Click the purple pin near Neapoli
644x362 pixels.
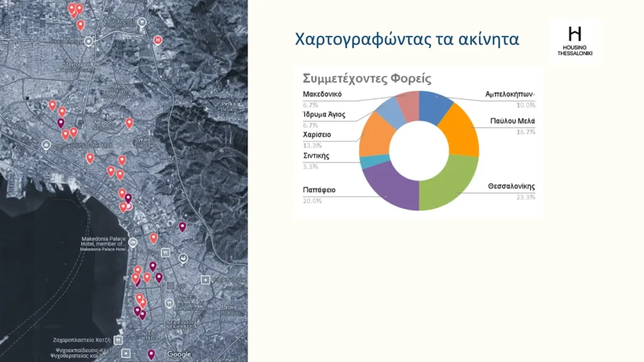click(x=61, y=123)
